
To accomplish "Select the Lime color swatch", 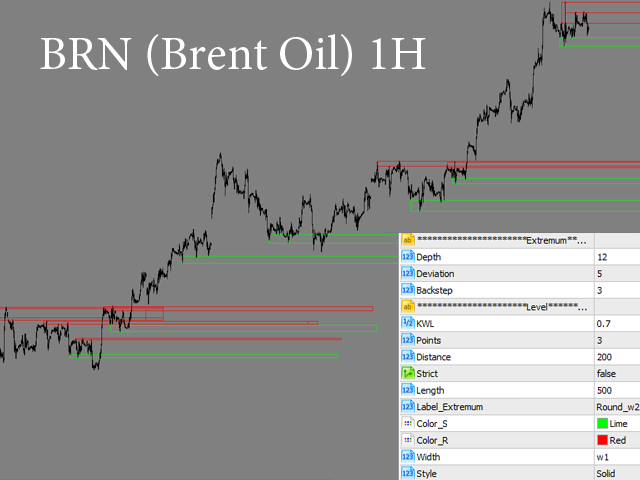I will coord(601,424).
